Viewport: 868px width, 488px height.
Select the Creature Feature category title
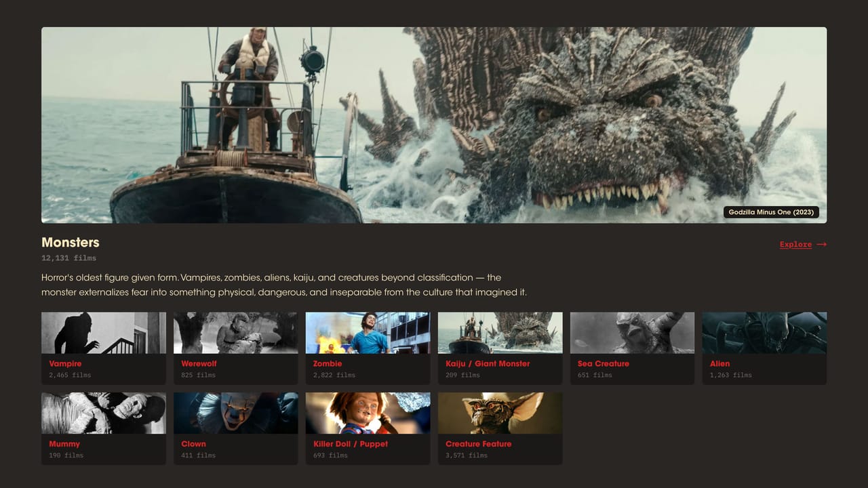[x=479, y=444]
